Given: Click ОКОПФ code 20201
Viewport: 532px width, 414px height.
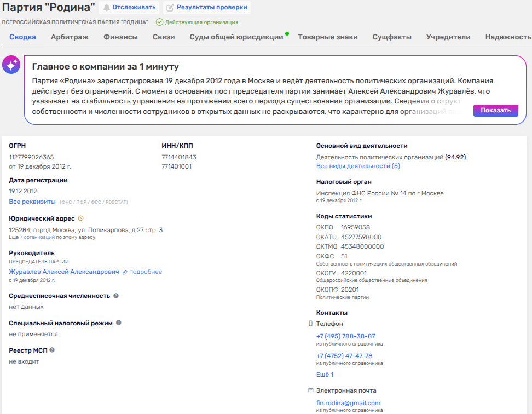Looking at the screenshot, I should pyautogui.click(x=350, y=290).
